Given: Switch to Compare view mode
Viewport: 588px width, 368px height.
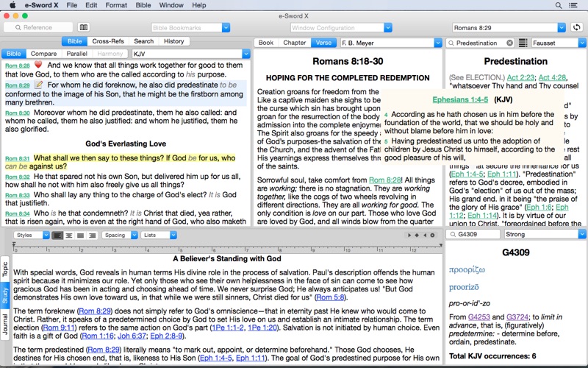Looking at the screenshot, I should [x=43, y=54].
